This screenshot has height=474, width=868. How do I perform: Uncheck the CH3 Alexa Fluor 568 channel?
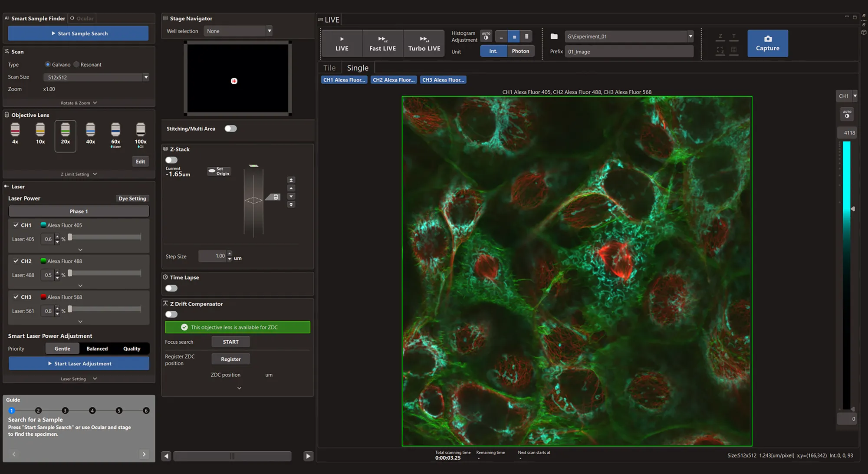16,297
